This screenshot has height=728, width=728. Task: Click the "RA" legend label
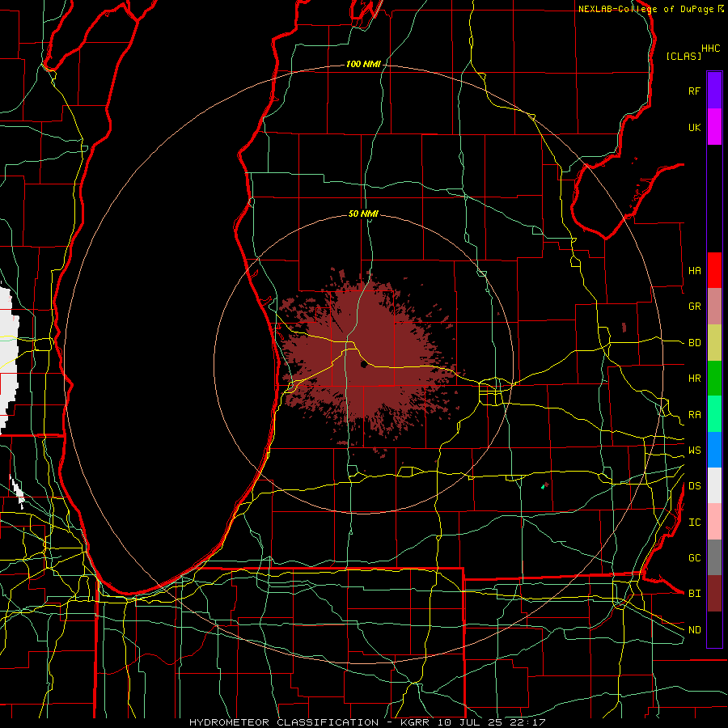pos(695,415)
